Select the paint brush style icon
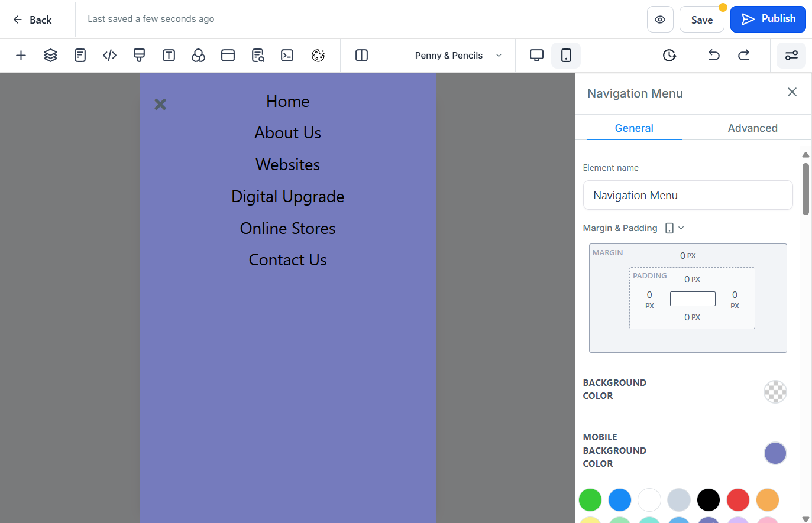 (139, 56)
